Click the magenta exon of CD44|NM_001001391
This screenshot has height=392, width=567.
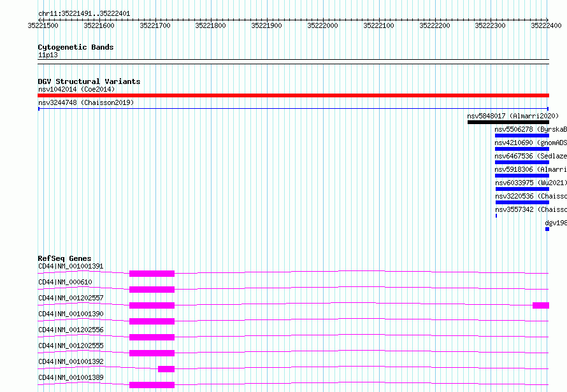152,274
